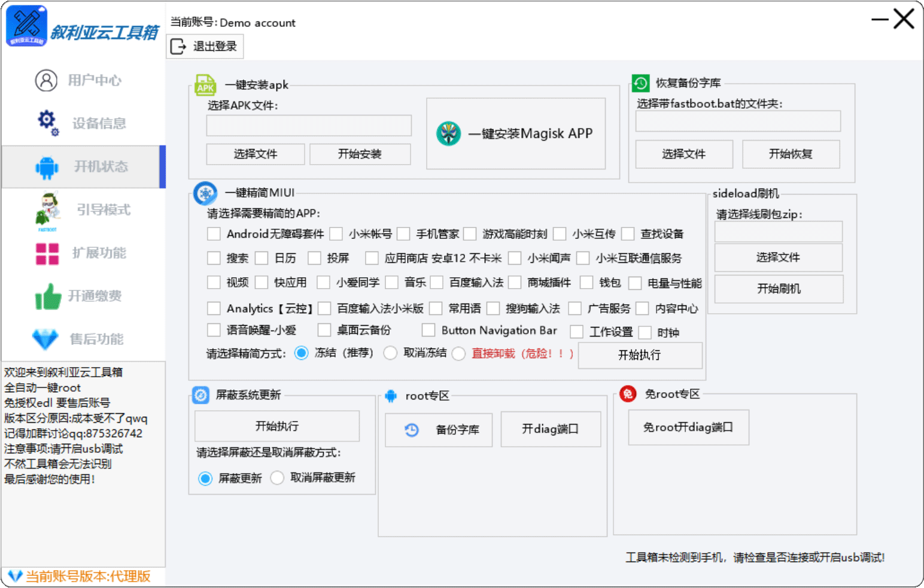Click the APK file path input field
This screenshot has width=924, height=588.
(x=309, y=126)
